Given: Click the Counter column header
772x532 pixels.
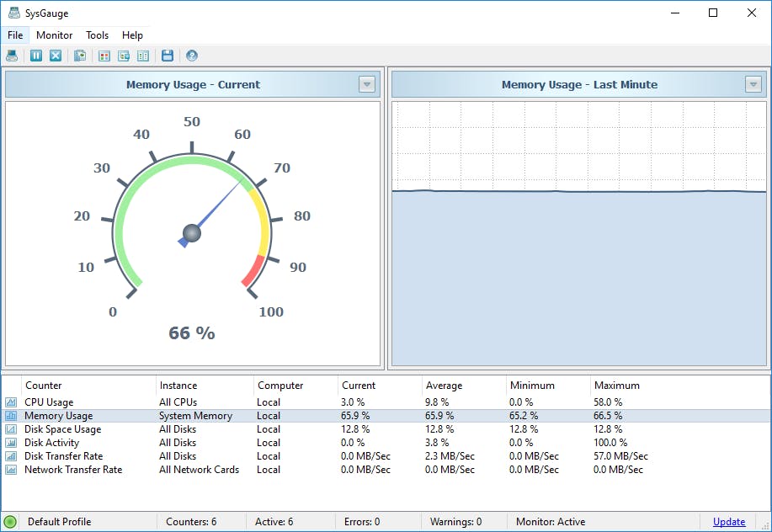Looking at the screenshot, I should 43,386.
